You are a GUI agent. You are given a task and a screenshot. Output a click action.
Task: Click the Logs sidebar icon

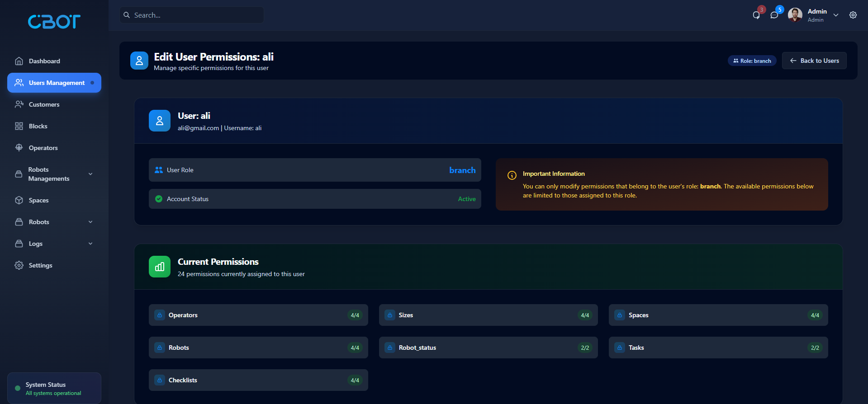coord(19,244)
